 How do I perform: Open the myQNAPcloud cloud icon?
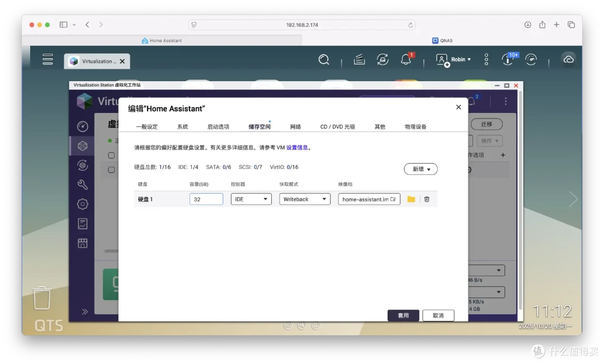click(x=569, y=59)
